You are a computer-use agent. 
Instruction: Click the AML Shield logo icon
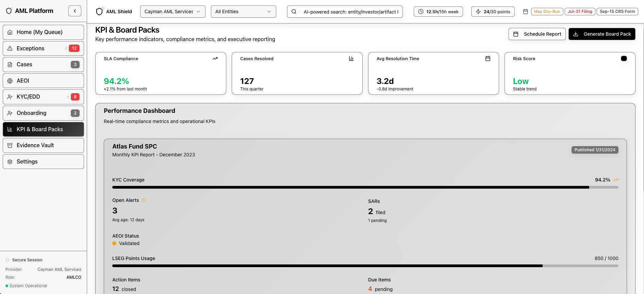pos(99,12)
